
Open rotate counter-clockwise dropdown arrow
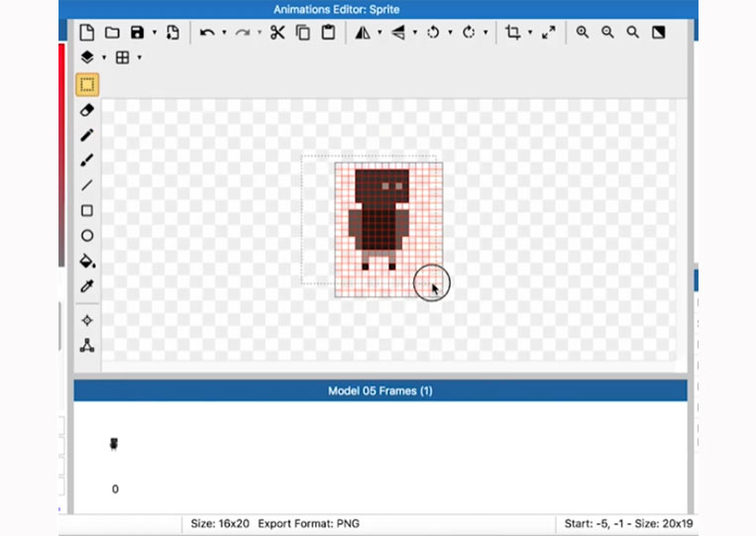tap(450, 33)
